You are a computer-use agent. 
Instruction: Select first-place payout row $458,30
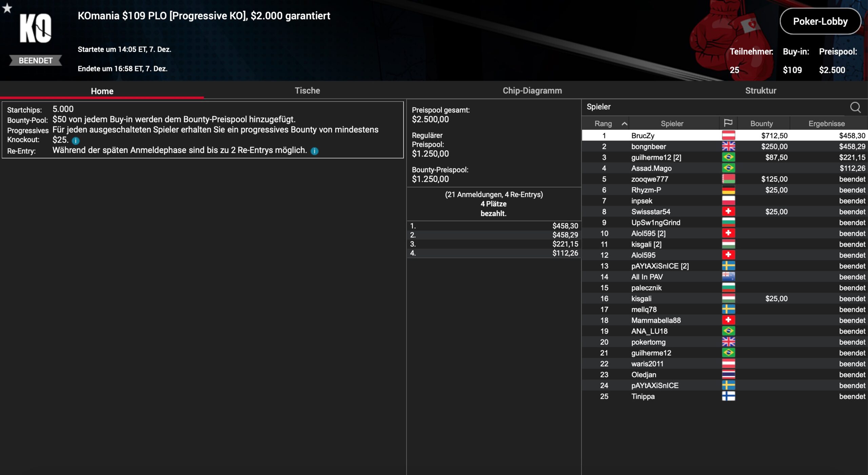[x=494, y=226]
